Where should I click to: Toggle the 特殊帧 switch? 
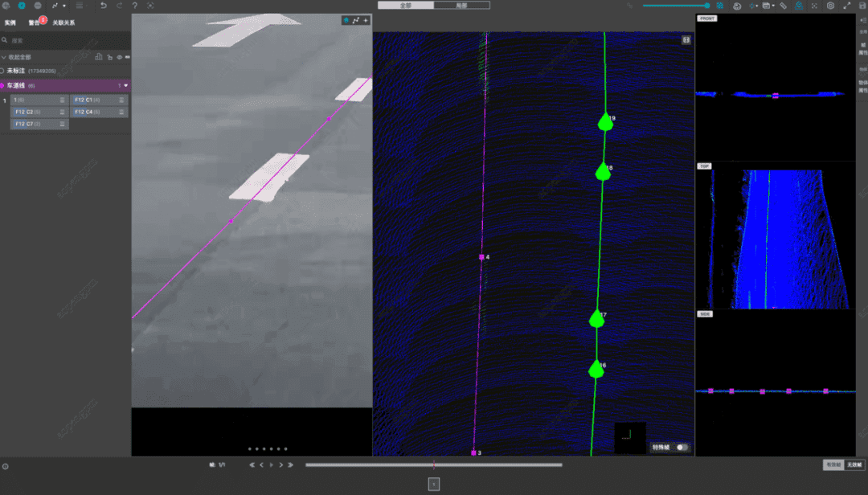click(x=682, y=447)
